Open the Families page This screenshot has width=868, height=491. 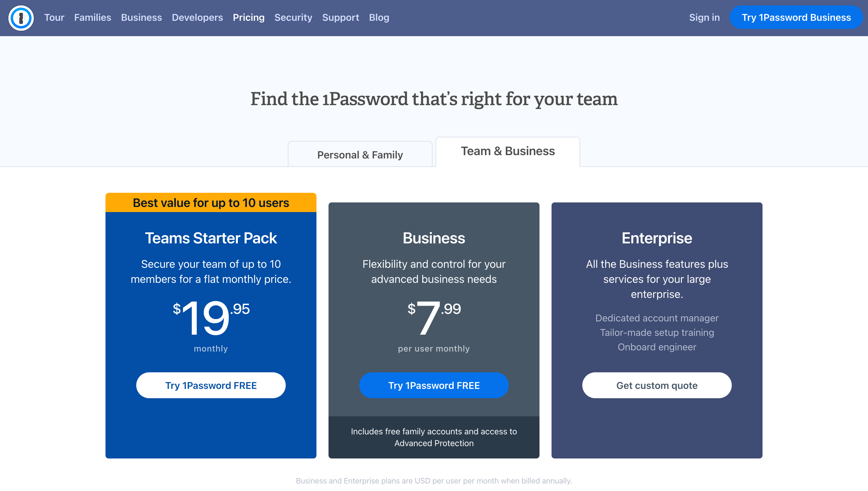(93, 17)
